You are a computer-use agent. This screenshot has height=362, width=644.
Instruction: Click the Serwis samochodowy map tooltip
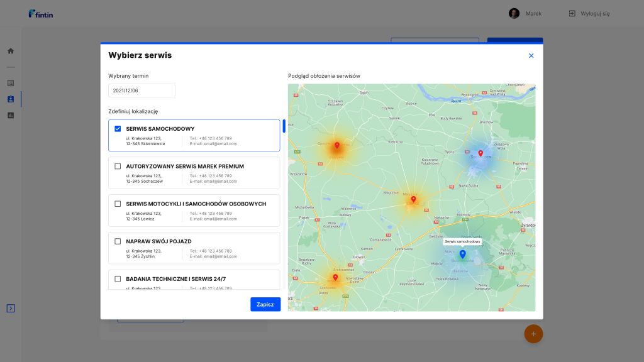pyautogui.click(x=462, y=242)
